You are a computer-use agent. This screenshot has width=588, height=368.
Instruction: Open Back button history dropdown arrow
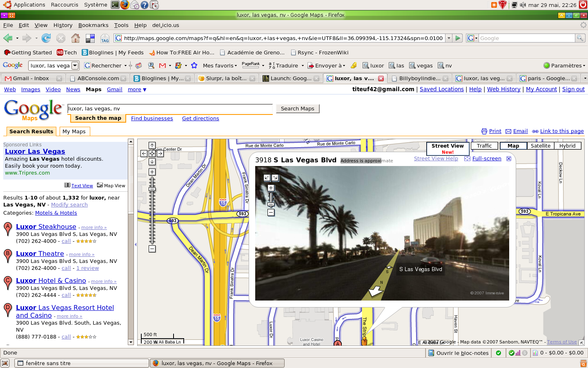pos(17,38)
